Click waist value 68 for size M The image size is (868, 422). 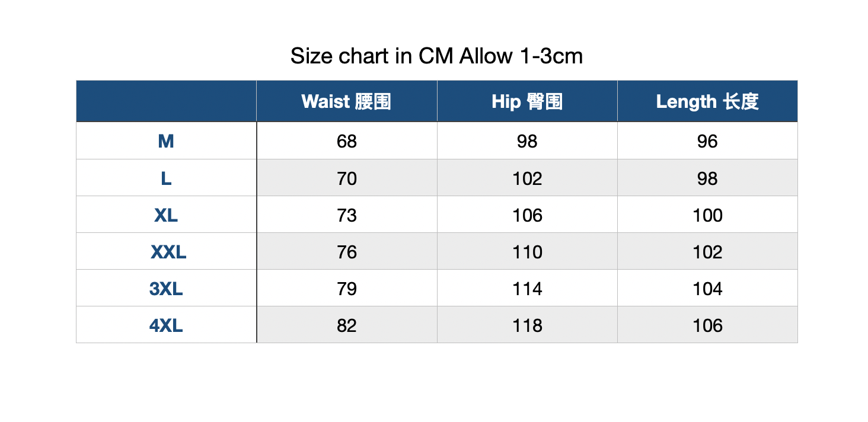[347, 141]
